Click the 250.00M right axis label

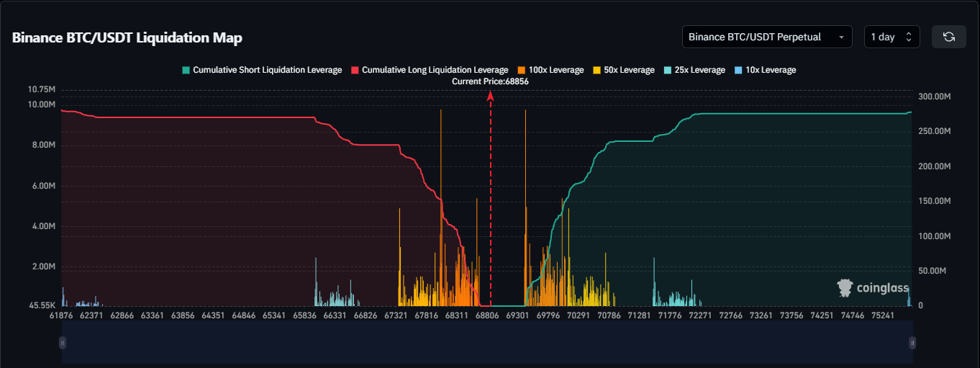click(x=935, y=132)
